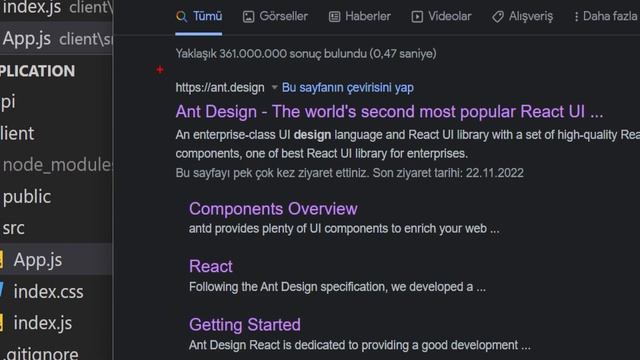This screenshot has width=640, height=360.
Task: Open the Getting Started sitelink
Action: coord(244,325)
